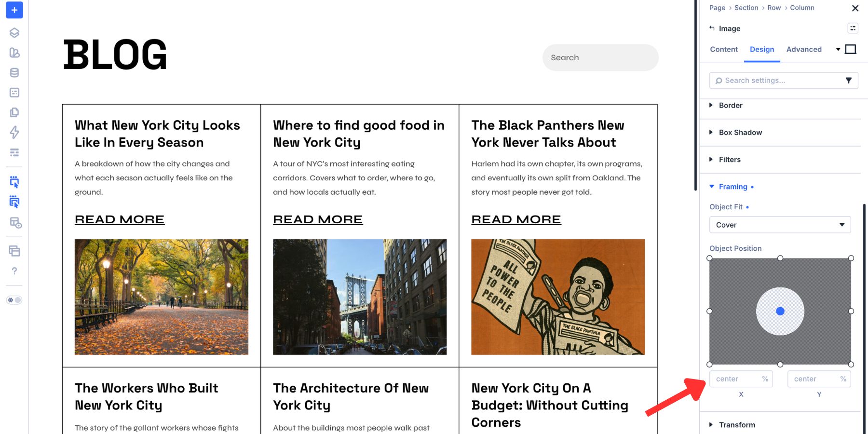Open the Object Fit Cover dropdown
Viewport: 868px width, 434px height.
(x=780, y=225)
